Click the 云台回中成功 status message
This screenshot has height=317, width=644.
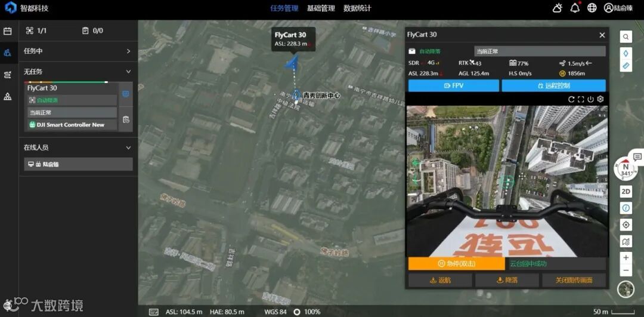[528, 263]
